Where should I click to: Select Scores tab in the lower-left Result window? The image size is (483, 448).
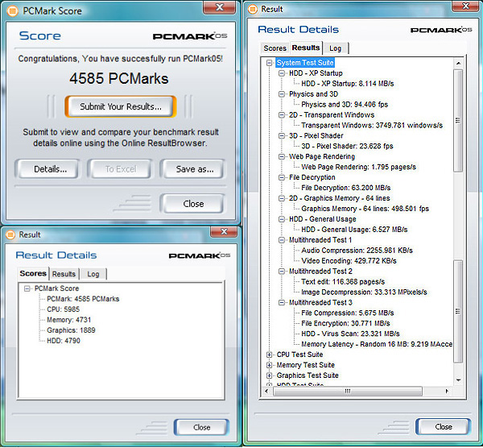tap(33, 273)
